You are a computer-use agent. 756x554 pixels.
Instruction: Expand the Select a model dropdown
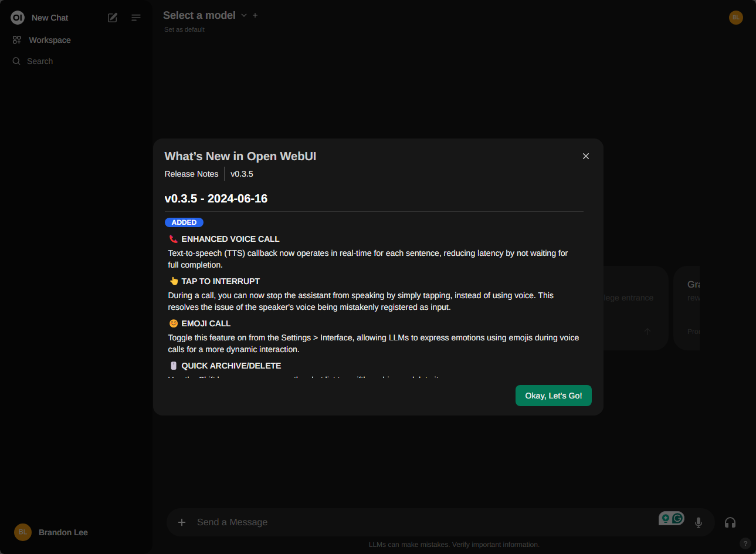pyautogui.click(x=205, y=15)
